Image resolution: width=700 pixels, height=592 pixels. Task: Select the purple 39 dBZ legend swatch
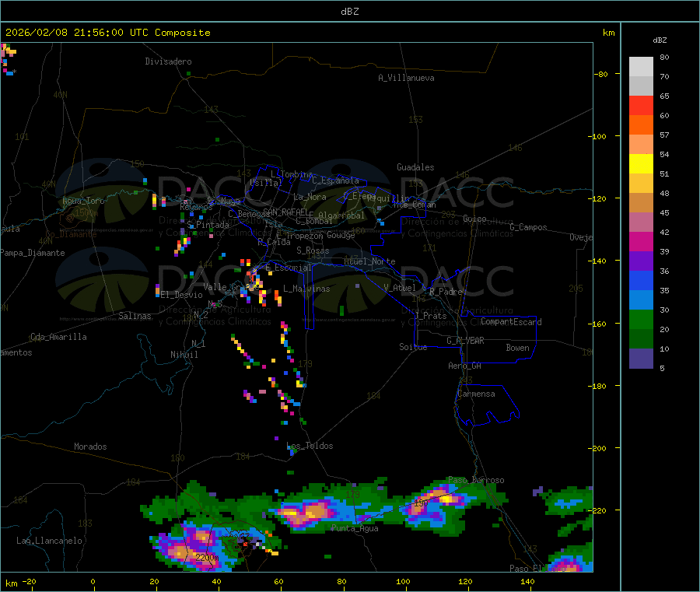(x=641, y=261)
